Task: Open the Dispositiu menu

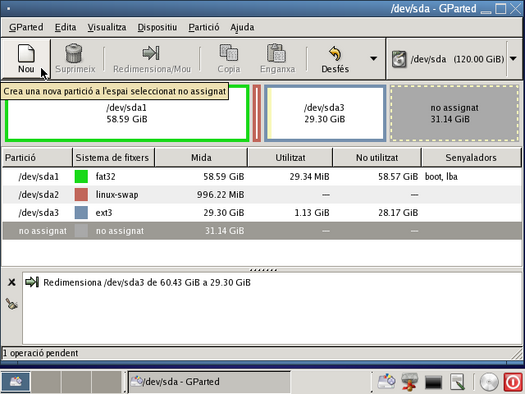Action: click(157, 27)
